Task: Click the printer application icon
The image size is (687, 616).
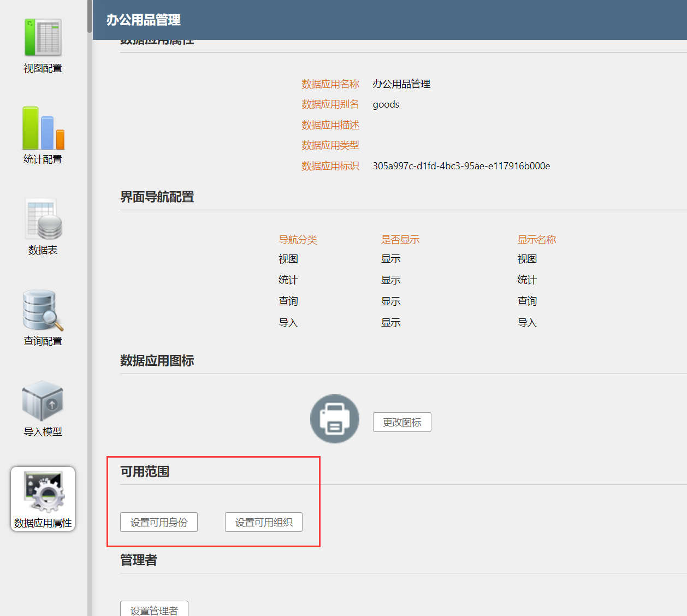Action: pyautogui.click(x=335, y=419)
